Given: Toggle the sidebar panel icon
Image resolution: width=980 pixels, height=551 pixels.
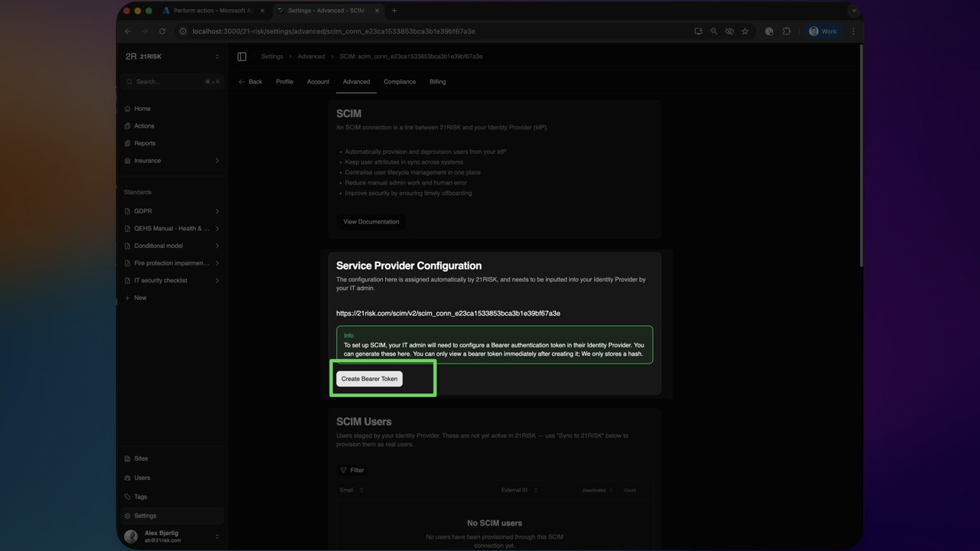Looking at the screenshot, I should (x=241, y=56).
